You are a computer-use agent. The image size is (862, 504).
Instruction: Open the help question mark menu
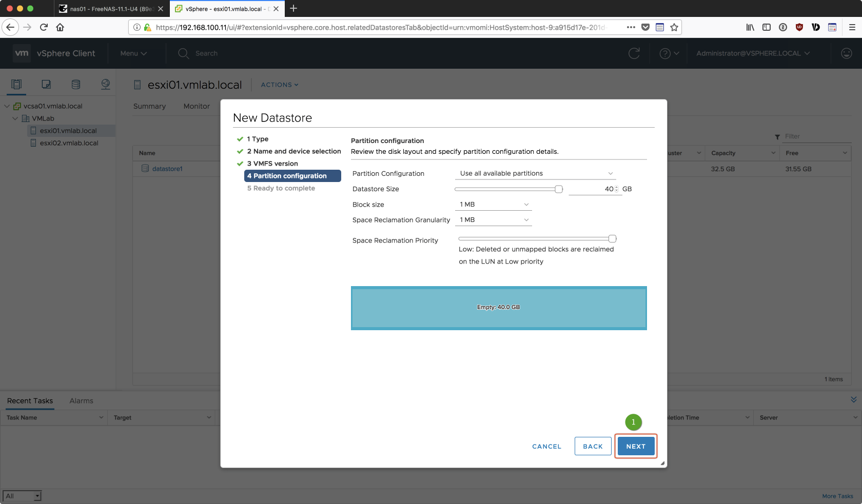pos(669,53)
